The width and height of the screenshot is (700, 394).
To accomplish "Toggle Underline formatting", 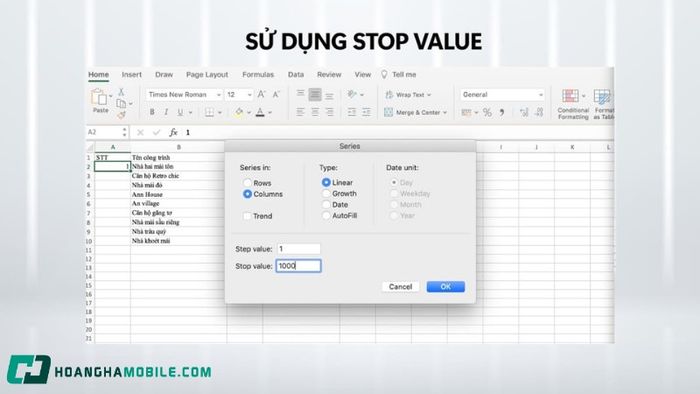I will coord(180,112).
